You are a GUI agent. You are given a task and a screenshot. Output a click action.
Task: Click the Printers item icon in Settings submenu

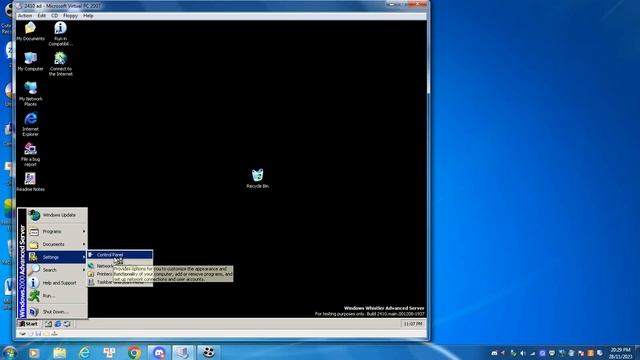[x=91, y=274]
